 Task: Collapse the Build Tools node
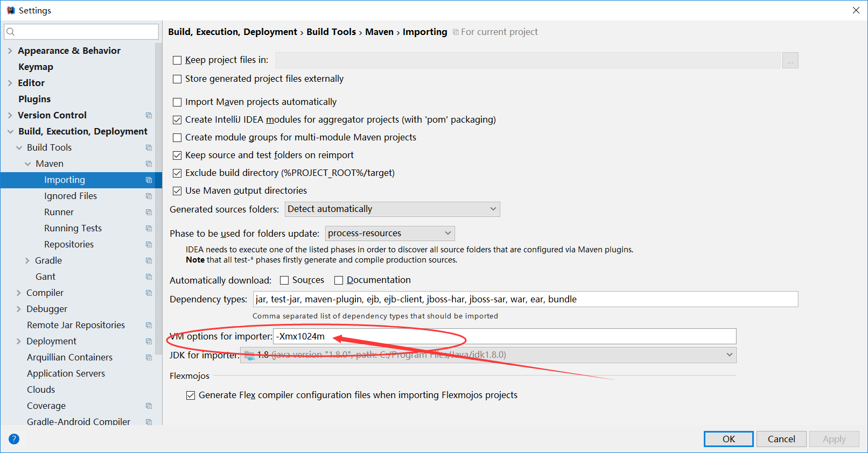(x=19, y=147)
